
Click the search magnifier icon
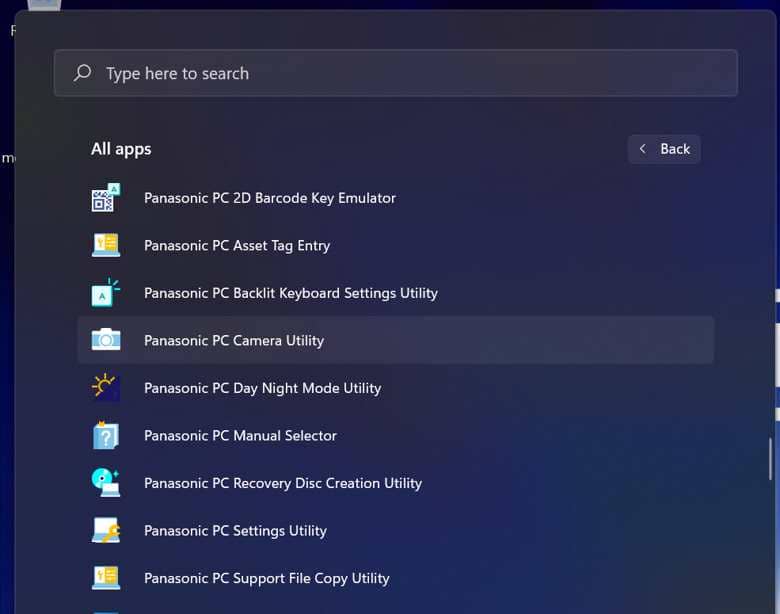click(83, 73)
